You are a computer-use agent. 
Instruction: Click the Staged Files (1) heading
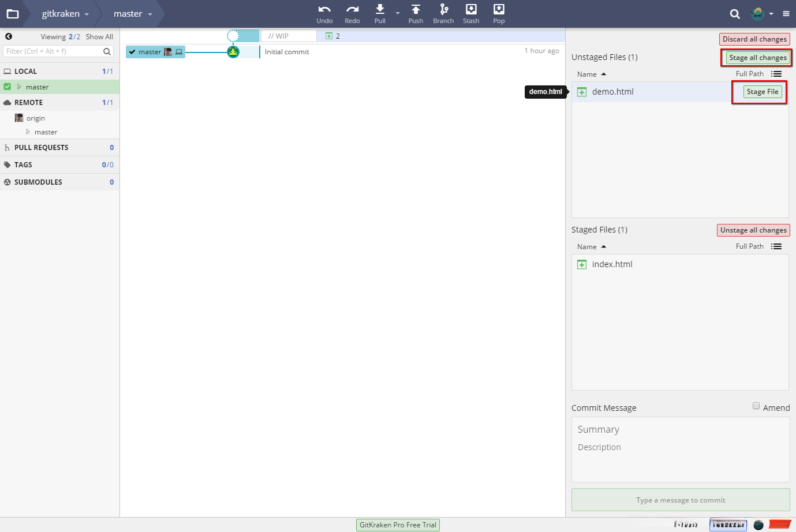(x=599, y=230)
